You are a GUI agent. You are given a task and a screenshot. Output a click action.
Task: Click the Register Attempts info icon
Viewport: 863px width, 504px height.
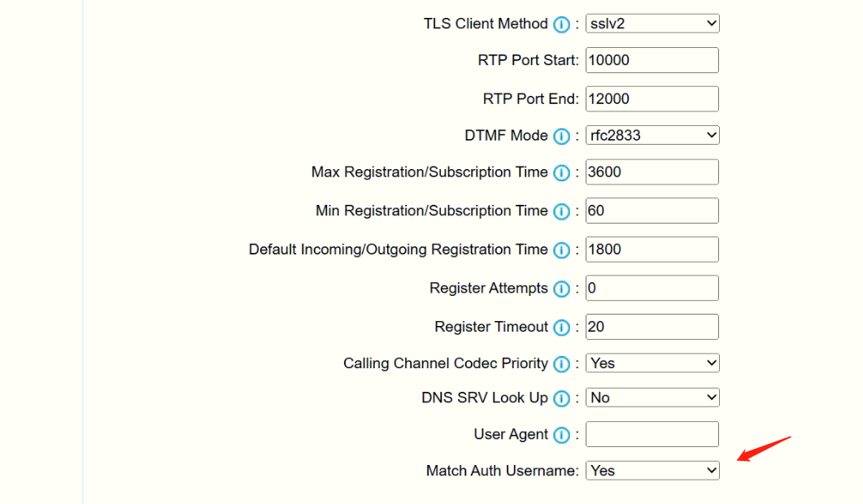[x=561, y=289]
